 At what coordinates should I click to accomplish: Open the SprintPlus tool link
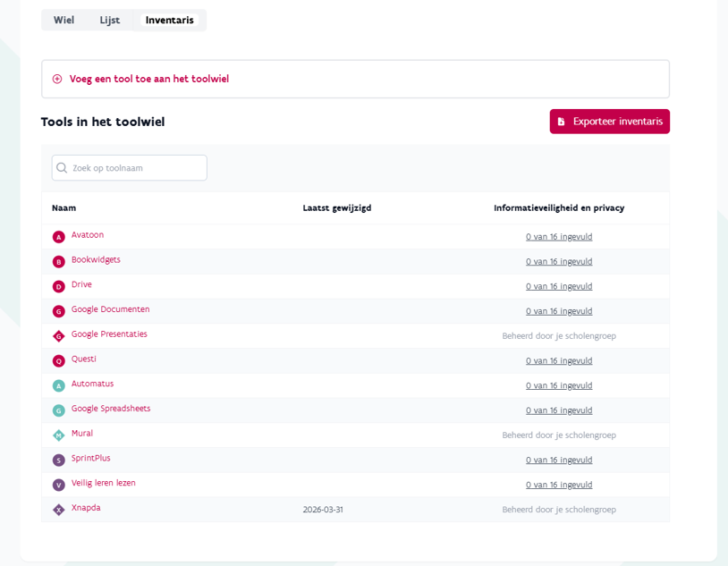(91, 459)
